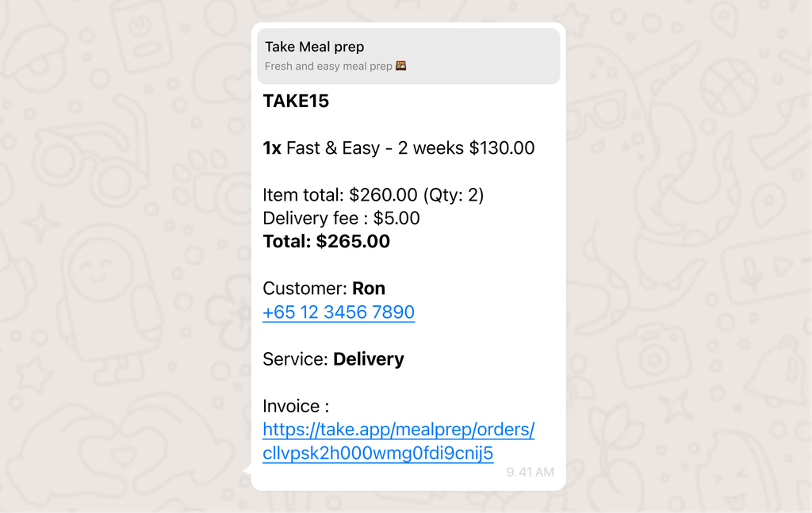The height and width of the screenshot is (513, 812).
Task: Click the 9.41 AM message timestamp
Action: (530, 472)
